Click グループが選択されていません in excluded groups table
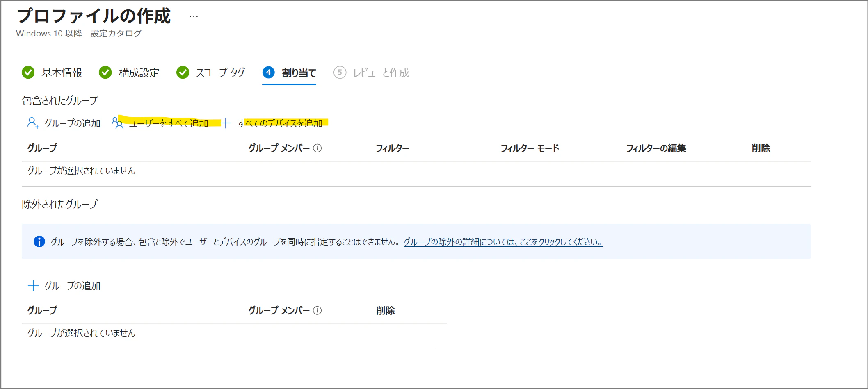868x389 pixels. pyautogui.click(x=81, y=333)
